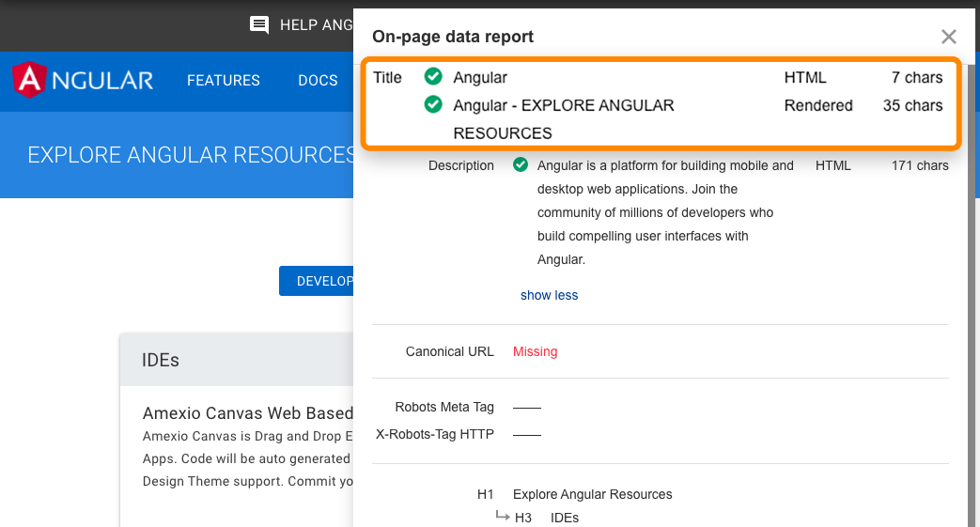Open the FEATURES menu item
This screenshot has height=527, width=980.
pyautogui.click(x=224, y=81)
